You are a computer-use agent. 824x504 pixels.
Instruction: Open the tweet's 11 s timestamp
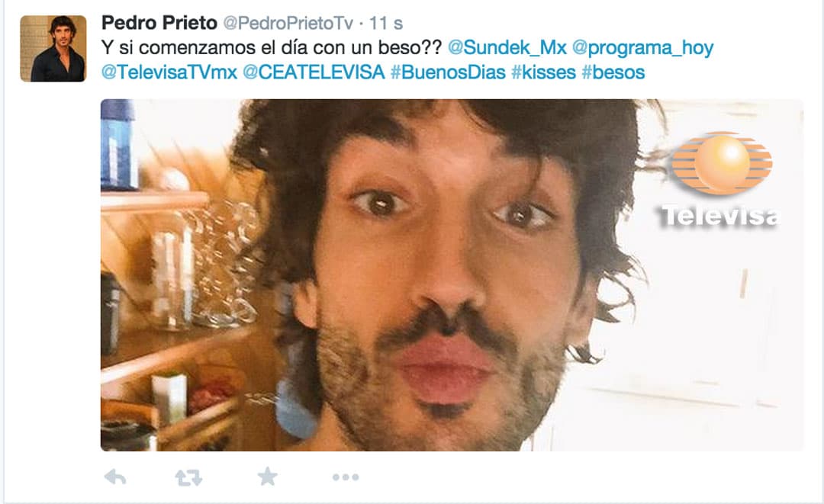tap(386, 23)
